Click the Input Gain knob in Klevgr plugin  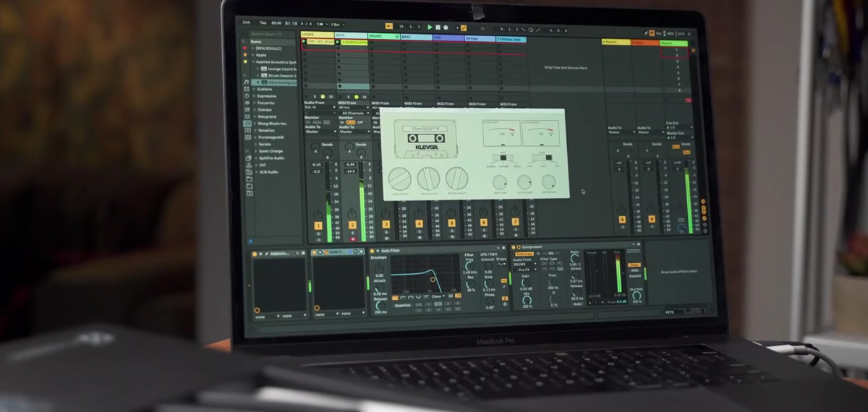(500, 181)
